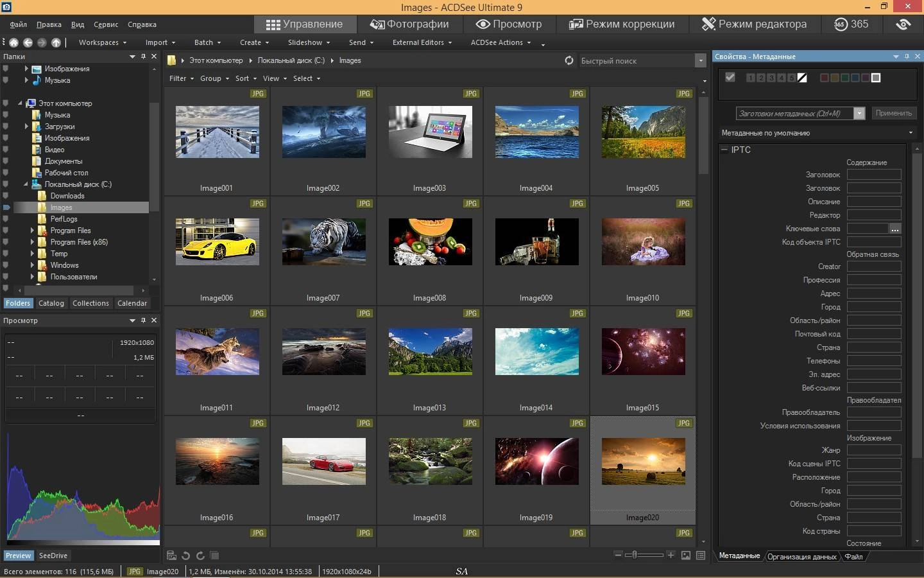This screenshot has width=924, height=578.
Task: Open the Заготовки метаданных combo box arrow
Action: (x=859, y=113)
